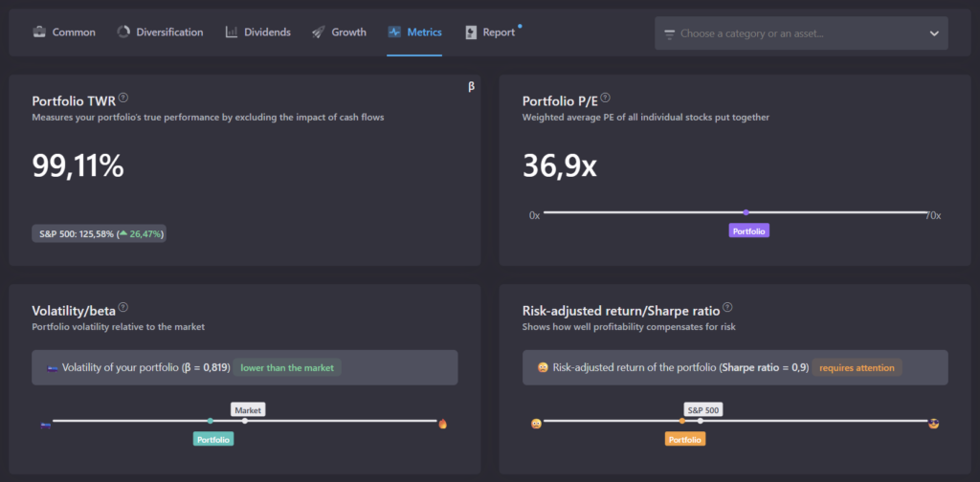This screenshot has width=980, height=482.
Task: Go to the Dividends tab
Action: (x=257, y=33)
